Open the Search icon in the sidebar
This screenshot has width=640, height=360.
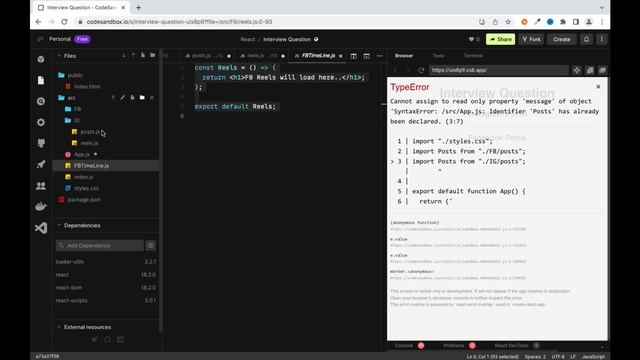coord(41,101)
